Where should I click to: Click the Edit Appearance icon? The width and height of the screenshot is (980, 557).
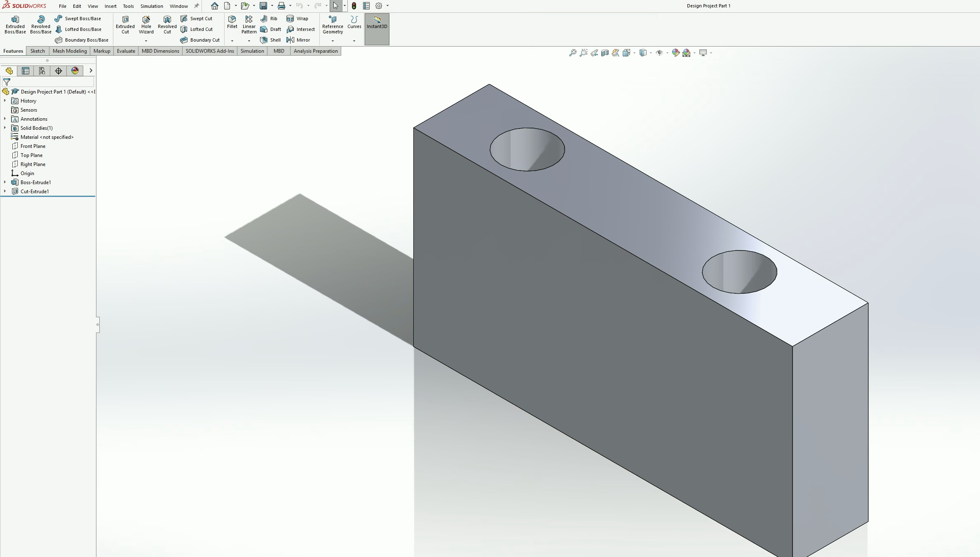[676, 53]
